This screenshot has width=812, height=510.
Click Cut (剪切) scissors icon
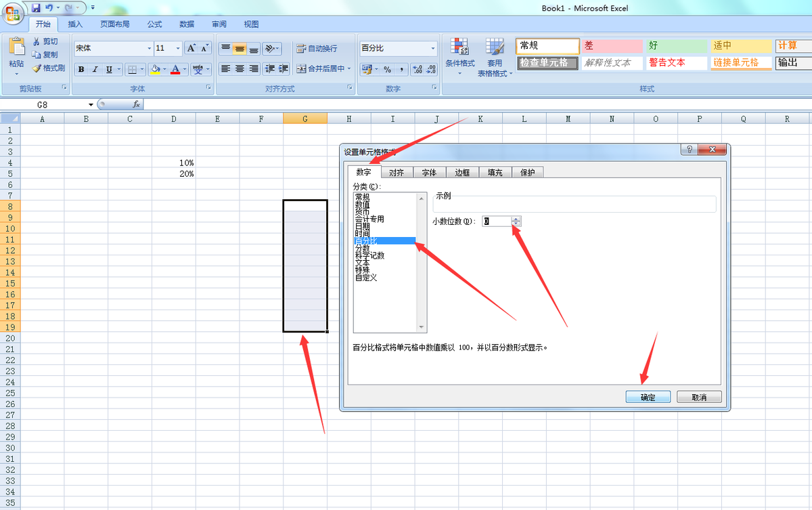[x=37, y=42]
